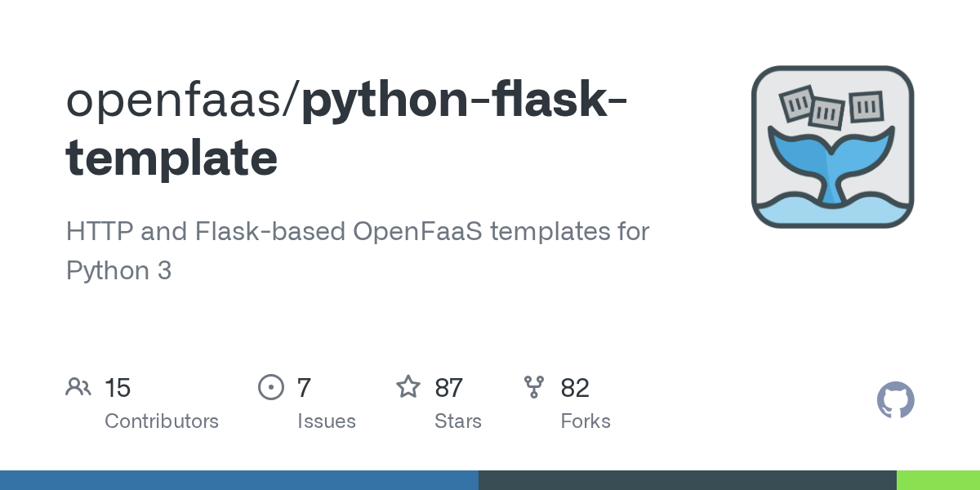Screen dimensions: 980x490
Task: Click the blue whale tail in the logo
Action: point(831,157)
